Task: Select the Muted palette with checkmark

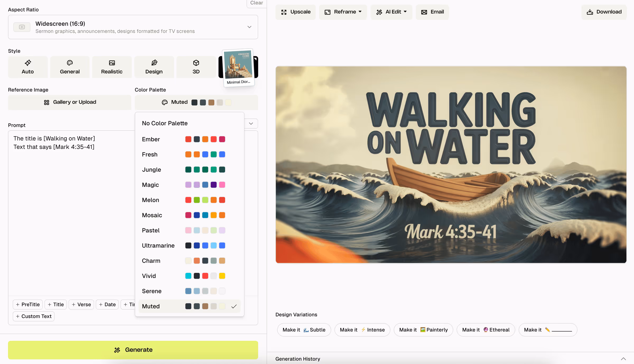Action: 189,306
